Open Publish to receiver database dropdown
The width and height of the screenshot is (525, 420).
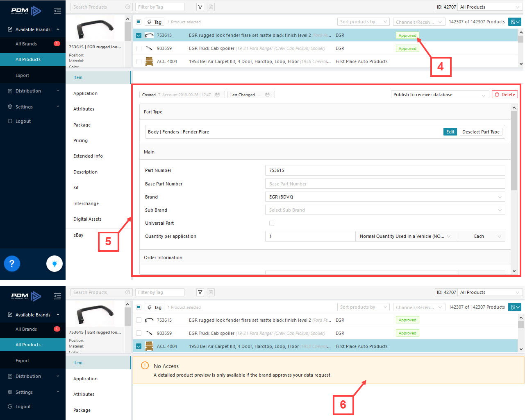[x=440, y=95]
